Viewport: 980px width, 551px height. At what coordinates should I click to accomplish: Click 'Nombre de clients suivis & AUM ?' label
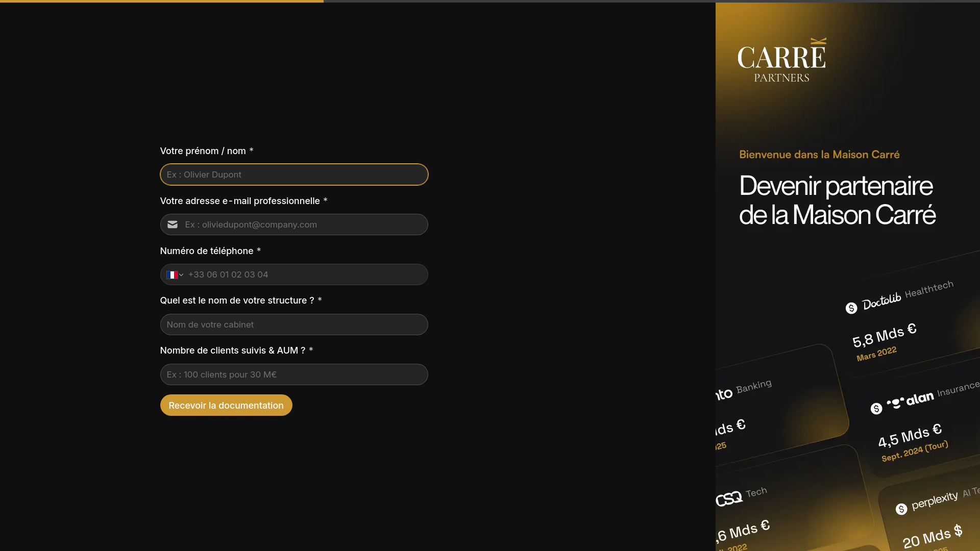pyautogui.click(x=233, y=350)
